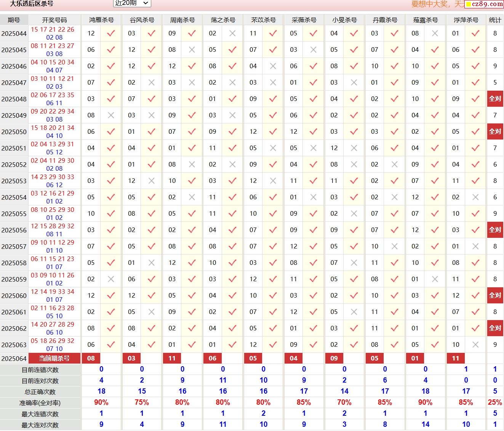
Task: Click the 丹霞杀号 column header
Action: pyautogui.click(x=385, y=20)
